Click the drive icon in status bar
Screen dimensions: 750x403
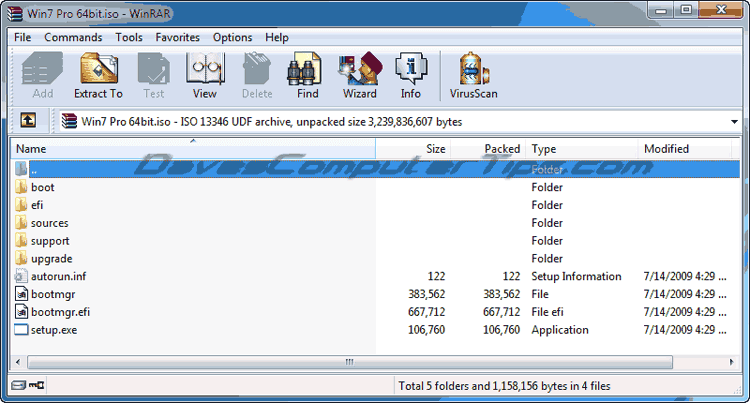(x=18, y=385)
